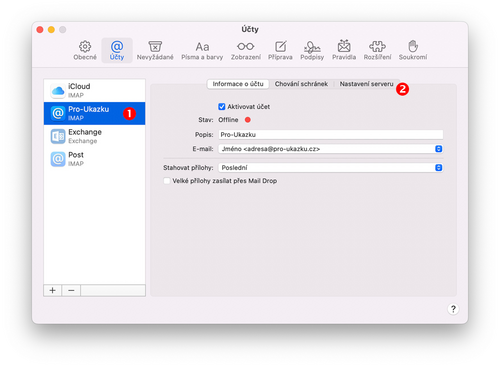Switch to Chování schránek tab

(301, 84)
